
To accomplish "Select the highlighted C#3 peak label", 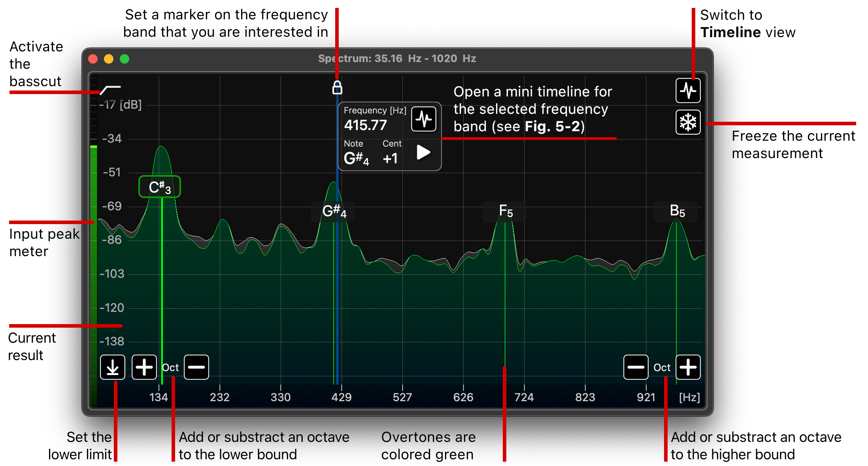I will (x=160, y=187).
